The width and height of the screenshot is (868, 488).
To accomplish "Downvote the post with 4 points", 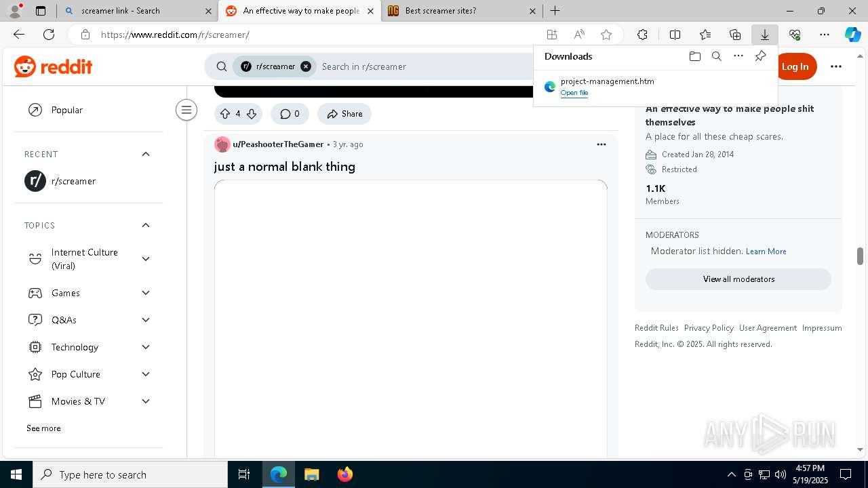I will tap(252, 114).
